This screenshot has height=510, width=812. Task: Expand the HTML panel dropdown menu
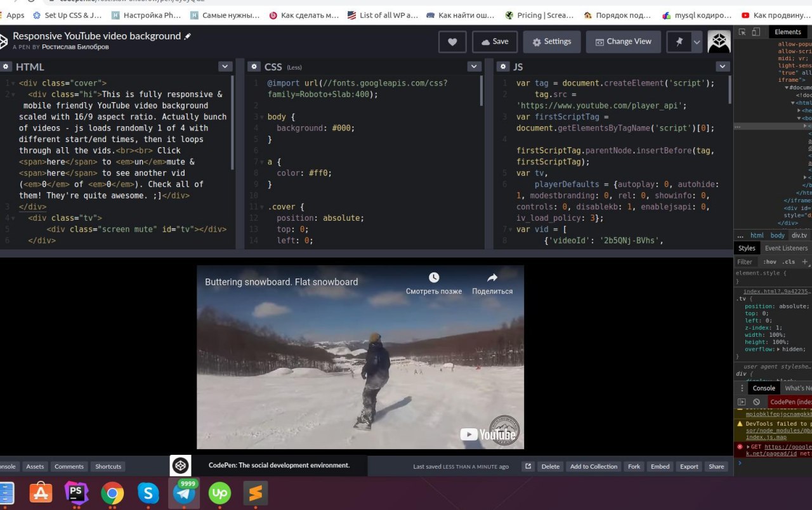point(225,67)
